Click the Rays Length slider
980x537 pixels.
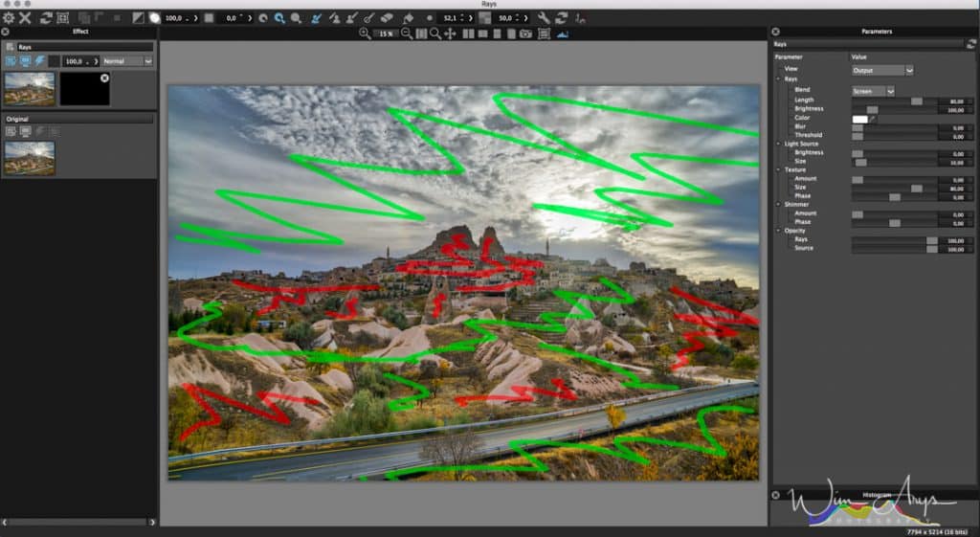(x=895, y=101)
